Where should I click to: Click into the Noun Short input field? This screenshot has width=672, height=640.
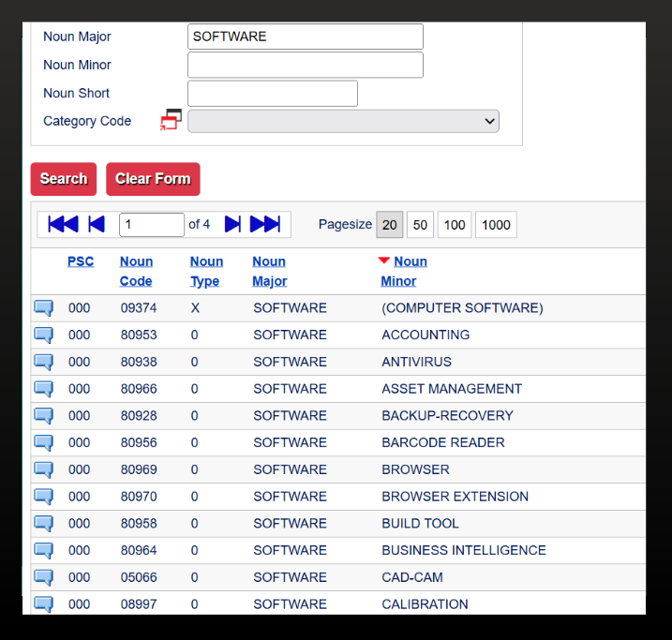pyautogui.click(x=273, y=94)
